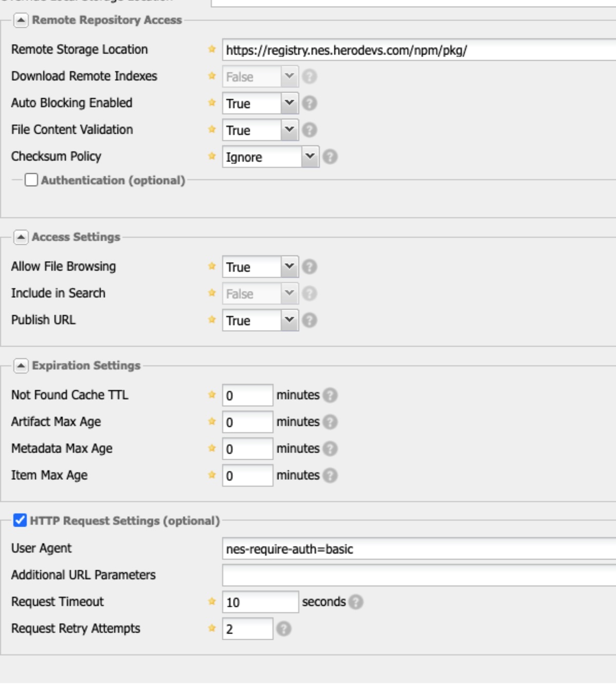Click the required star next to Item Max Age
616x685 pixels.
click(211, 475)
